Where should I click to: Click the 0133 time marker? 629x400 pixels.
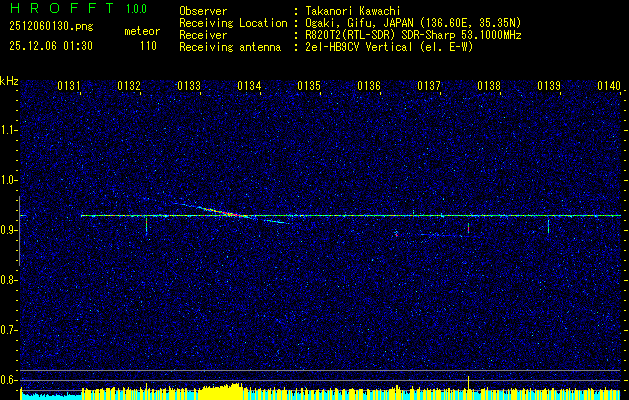[x=189, y=85]
